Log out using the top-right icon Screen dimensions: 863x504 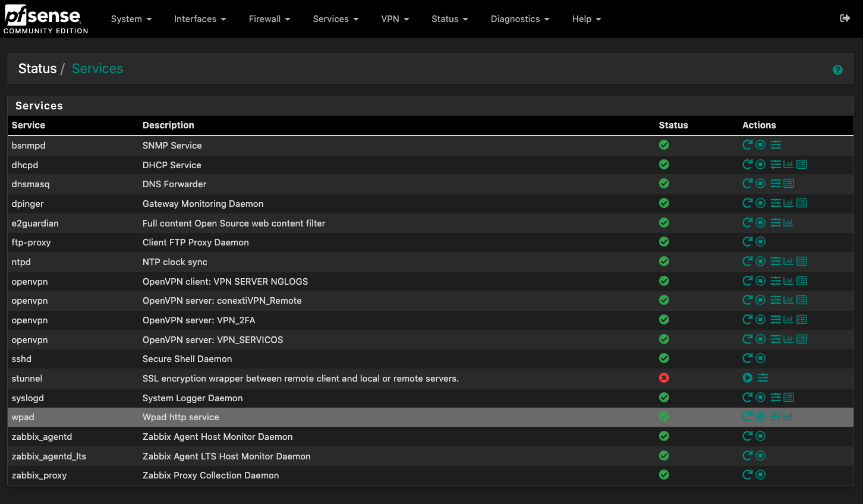click(x=845, y=18)
